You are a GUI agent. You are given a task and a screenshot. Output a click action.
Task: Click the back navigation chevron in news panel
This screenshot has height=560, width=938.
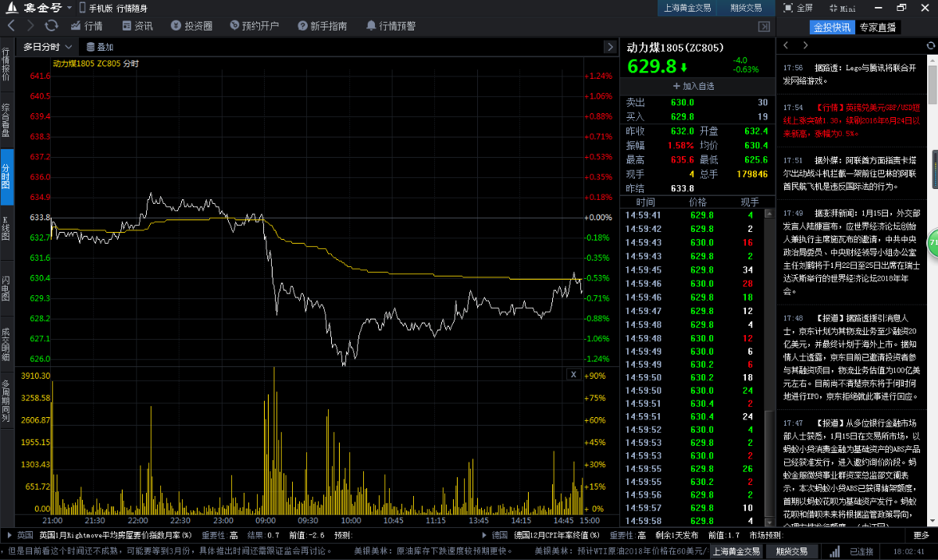[x=786, y=45]
